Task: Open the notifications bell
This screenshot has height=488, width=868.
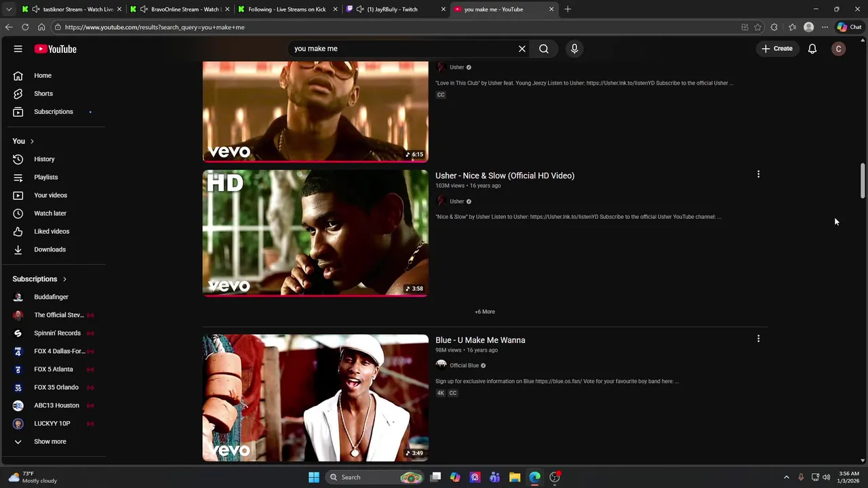Action: click(812, 49)
